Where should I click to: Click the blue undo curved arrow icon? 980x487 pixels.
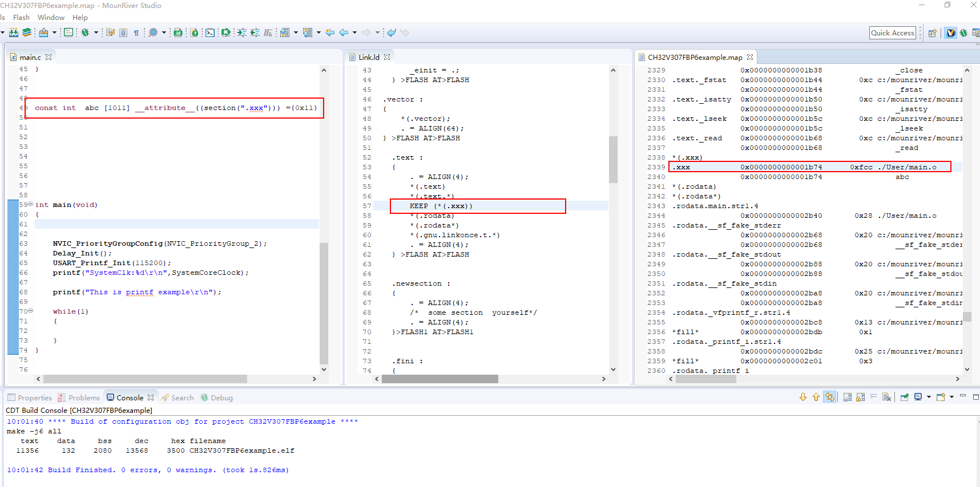[x=392, y=33]
